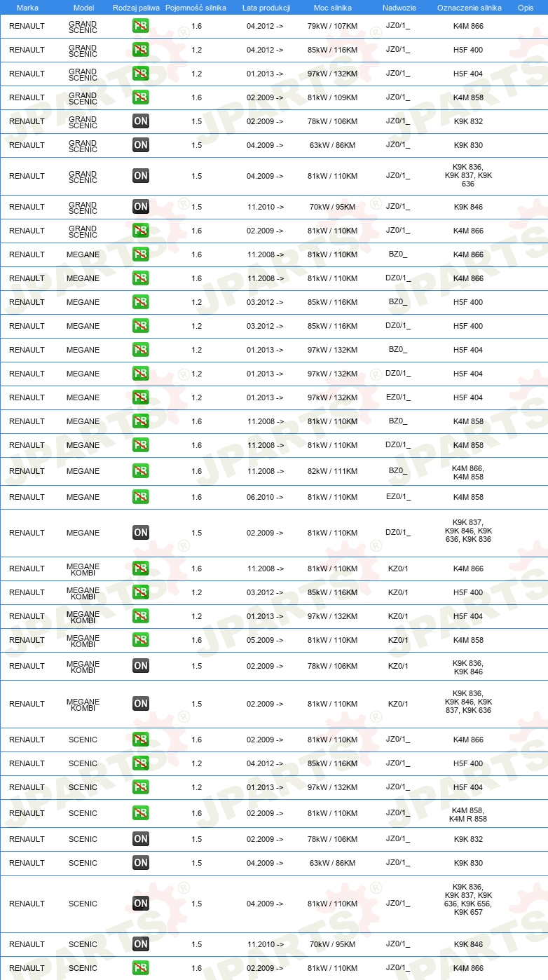The height and width of the screenshot is (980, 548).
Task: Click diesel ON icon for Grand Scenic K9K 830
Action: [140, 145]
